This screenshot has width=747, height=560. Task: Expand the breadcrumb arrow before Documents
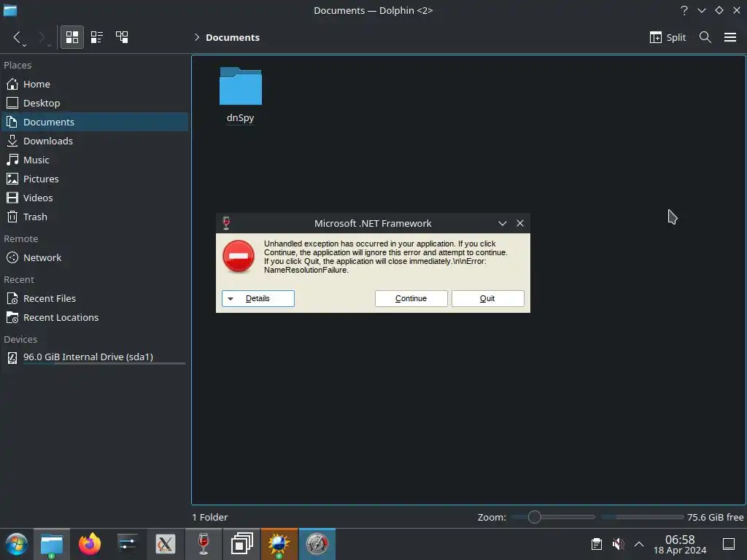point(197,37)
